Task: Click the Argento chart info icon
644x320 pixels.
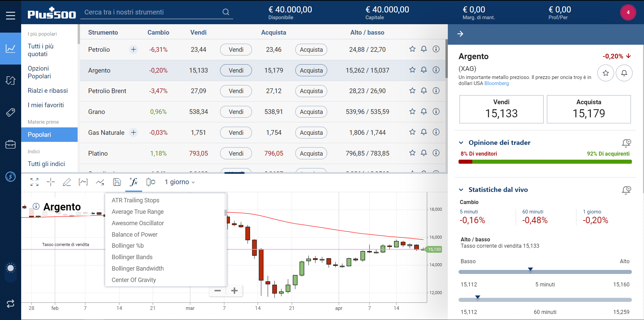Action: click(x=36, y=206)
